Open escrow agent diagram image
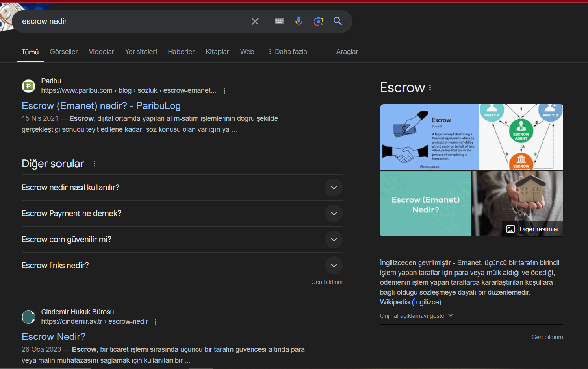The height and width of the screenshot is (369, 588). click(521, 137)
